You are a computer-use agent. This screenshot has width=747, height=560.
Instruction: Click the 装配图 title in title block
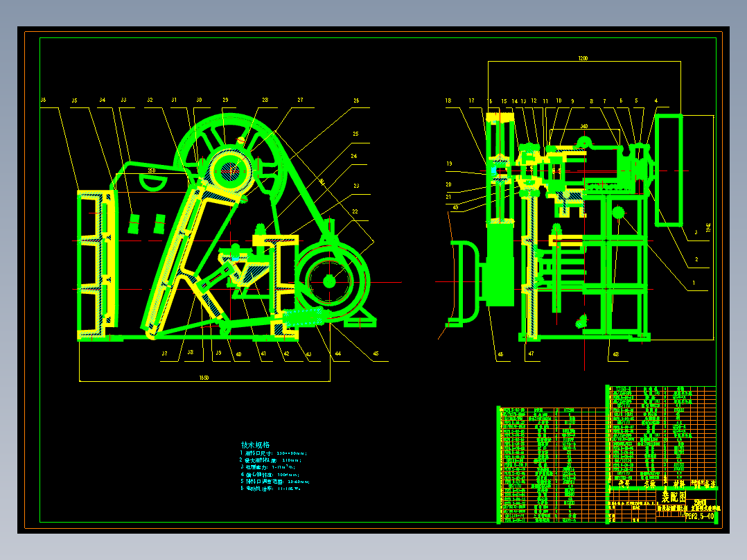(674, 497)
